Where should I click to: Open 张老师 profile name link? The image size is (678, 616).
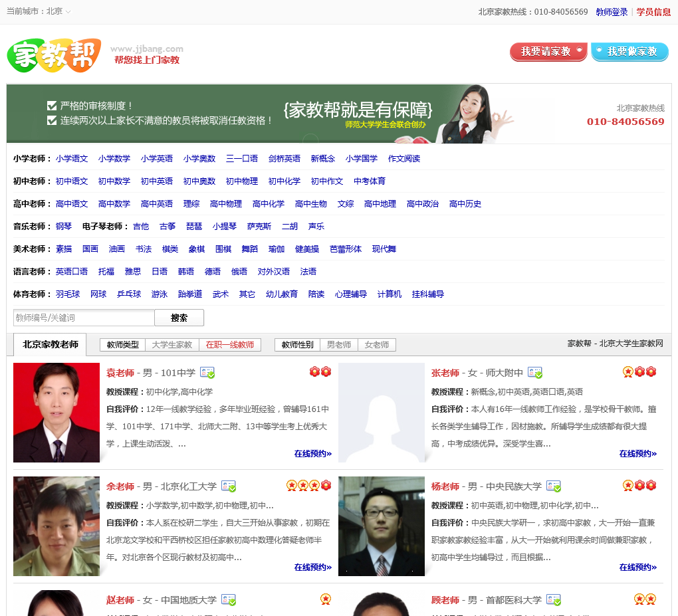click(x=445, y=373)
